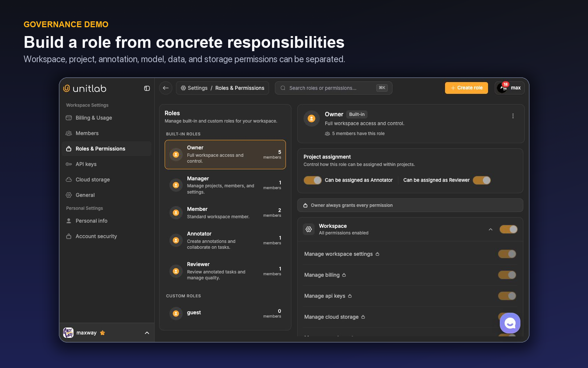Image resolution: width=588 pixels, height=368 pixels.
Task: Click '5 members have this role' text
Action: [358, 134]
